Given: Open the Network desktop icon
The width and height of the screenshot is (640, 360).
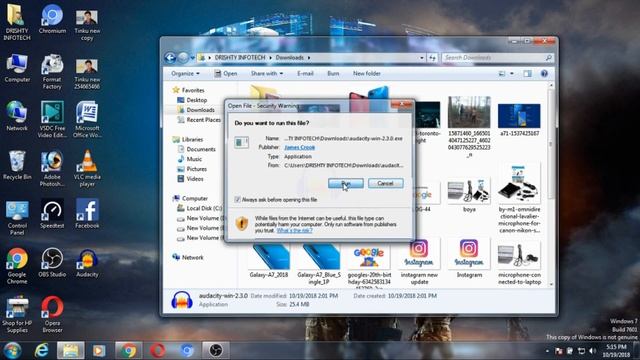Looking at the screenshot, I should point(17,116).
